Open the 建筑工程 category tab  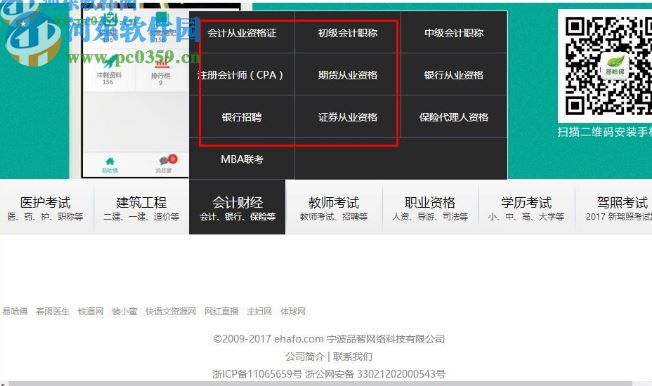coord(141,208)
